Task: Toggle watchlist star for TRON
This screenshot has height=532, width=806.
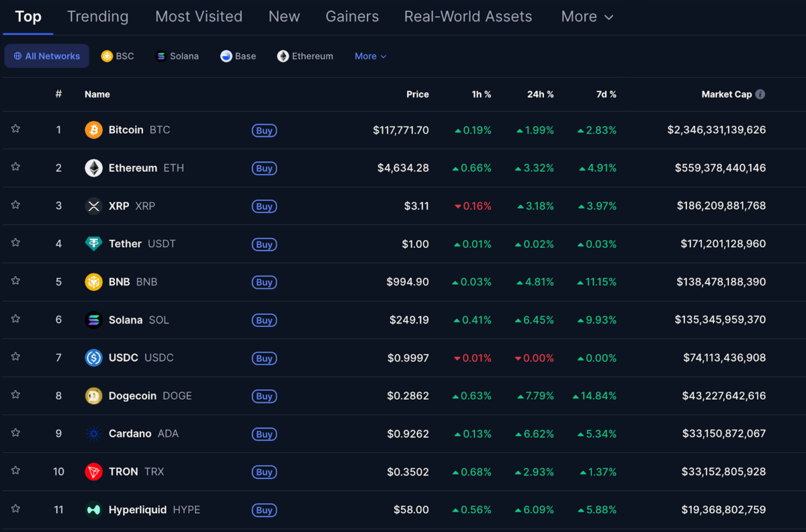Action: tap(15, 470)
